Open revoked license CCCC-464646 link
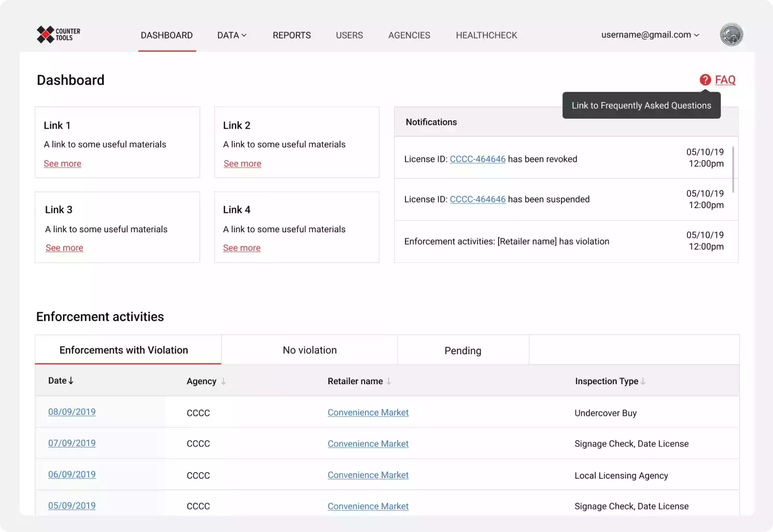773x532 pixels. coord(477,159)
